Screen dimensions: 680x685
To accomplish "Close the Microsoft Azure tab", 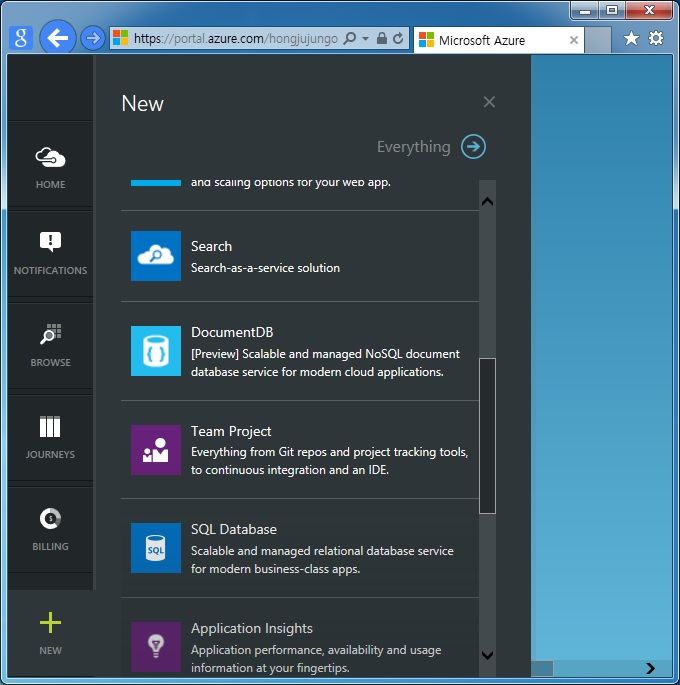I will (x=574, y=40).
